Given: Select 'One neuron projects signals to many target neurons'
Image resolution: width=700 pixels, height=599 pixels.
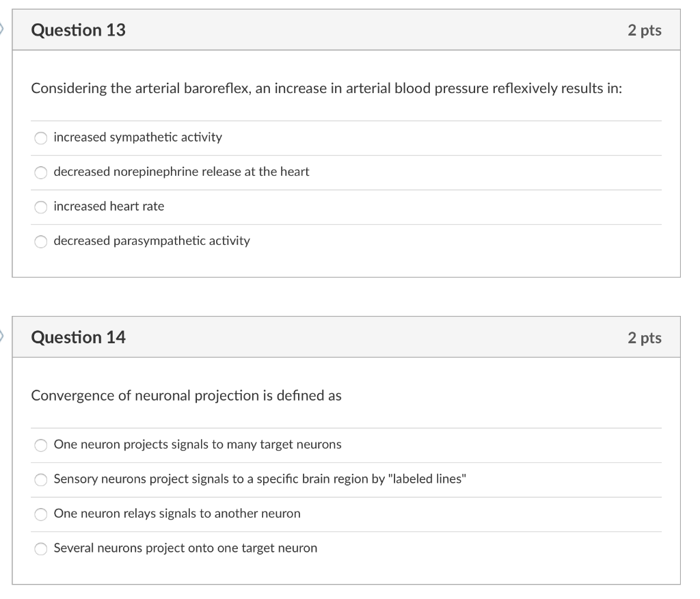Looking at the screenshot, I should [40, 445].
